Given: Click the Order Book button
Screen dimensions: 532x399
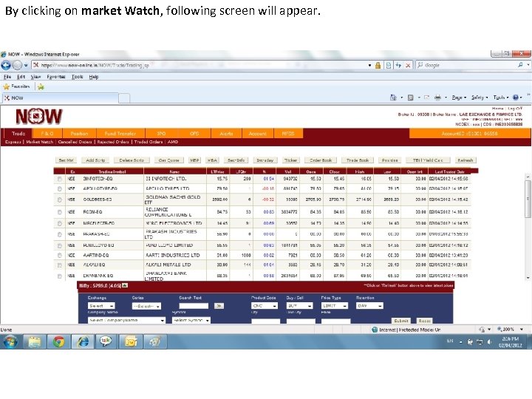Looking at the screenshot, I should (x=321, y=160).
